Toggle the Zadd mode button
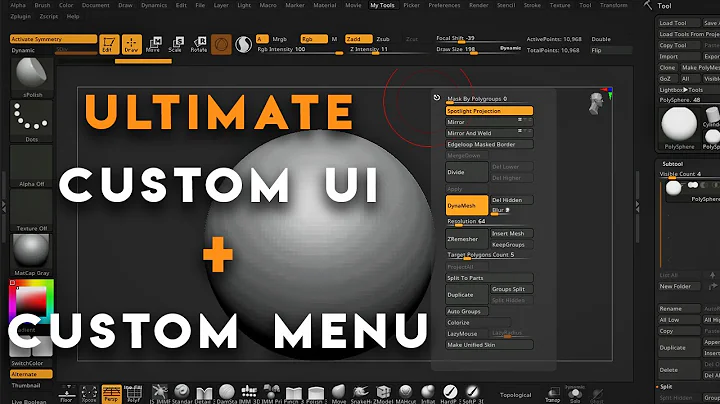The height and width of the screenshot is (404, 720). tap(359, 39)
